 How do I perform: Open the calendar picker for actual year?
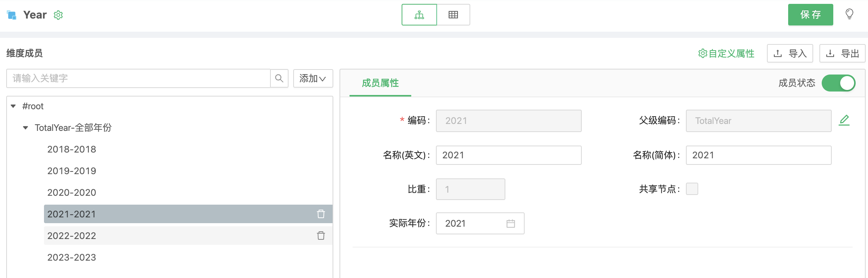511,224
